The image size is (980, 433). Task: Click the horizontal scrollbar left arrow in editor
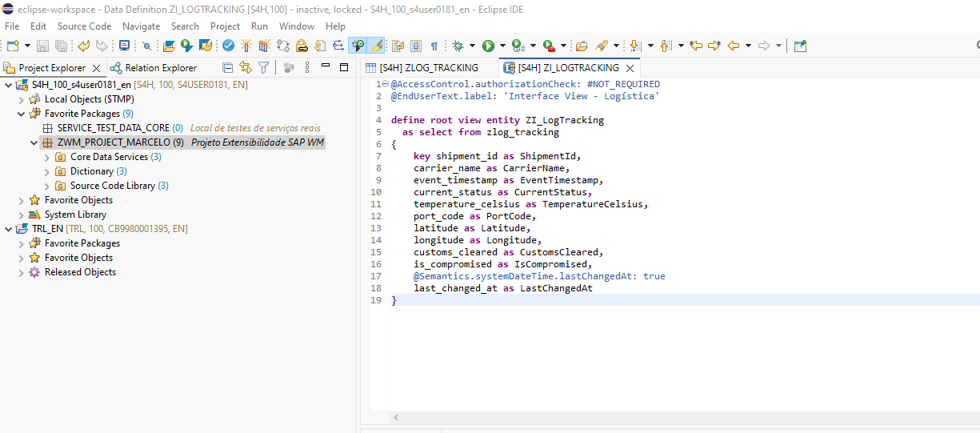point(396,418)
